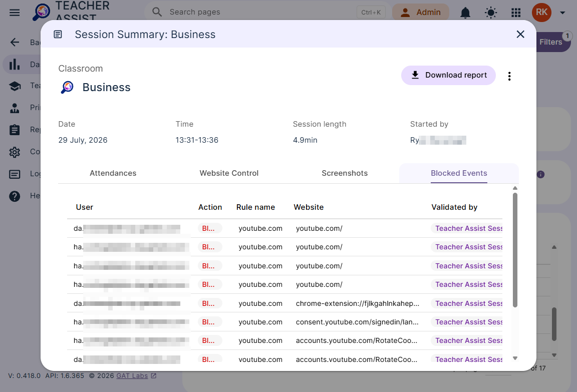
Task: Switch to the Website Control tab
Action: click(229, 173)
